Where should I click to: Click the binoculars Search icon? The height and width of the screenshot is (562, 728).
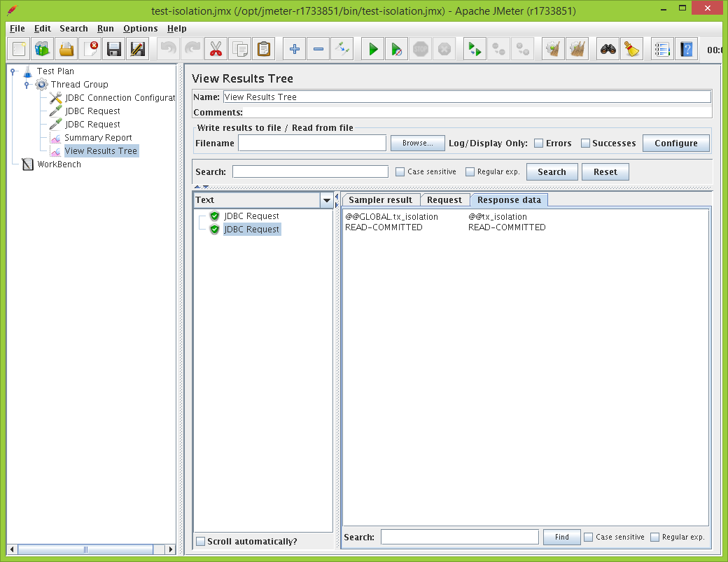[x=608, y=49]
